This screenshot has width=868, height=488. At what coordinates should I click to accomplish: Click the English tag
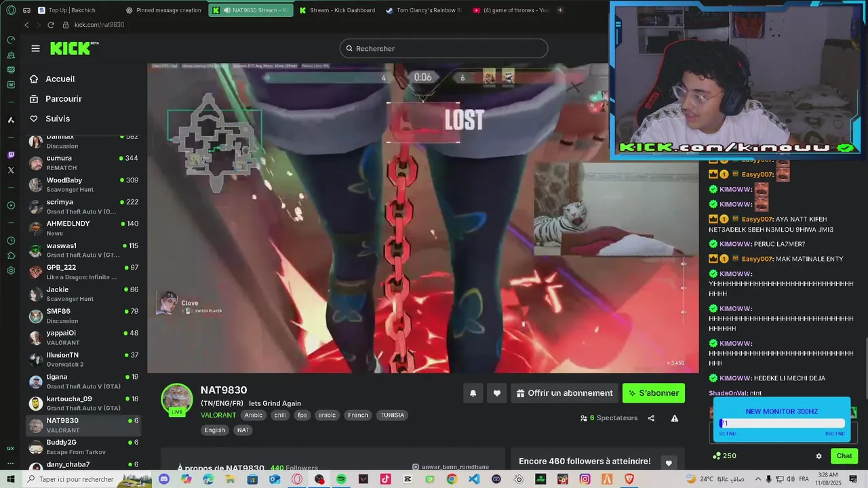click(215, 430)
